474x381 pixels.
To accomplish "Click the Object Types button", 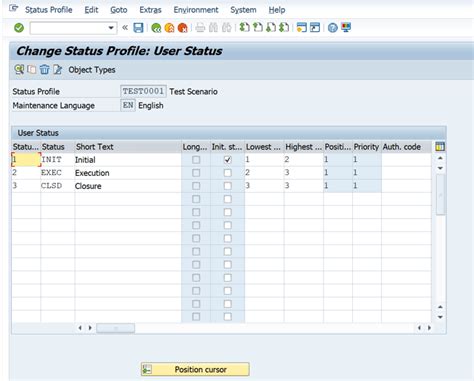I will (92, 70).
